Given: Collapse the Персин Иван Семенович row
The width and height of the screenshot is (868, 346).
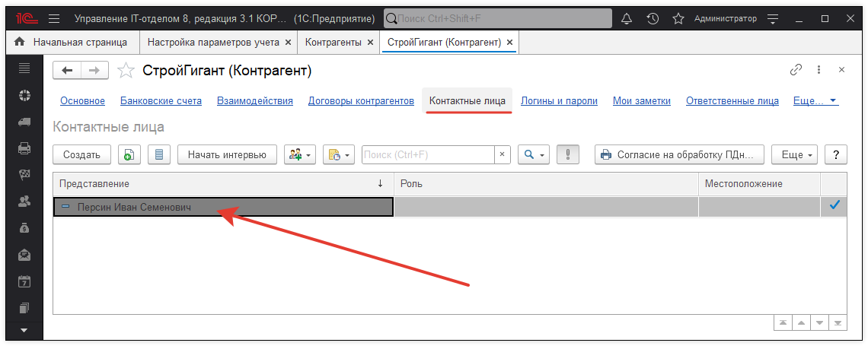Looking at the screenshot, I should click(65, 207).
